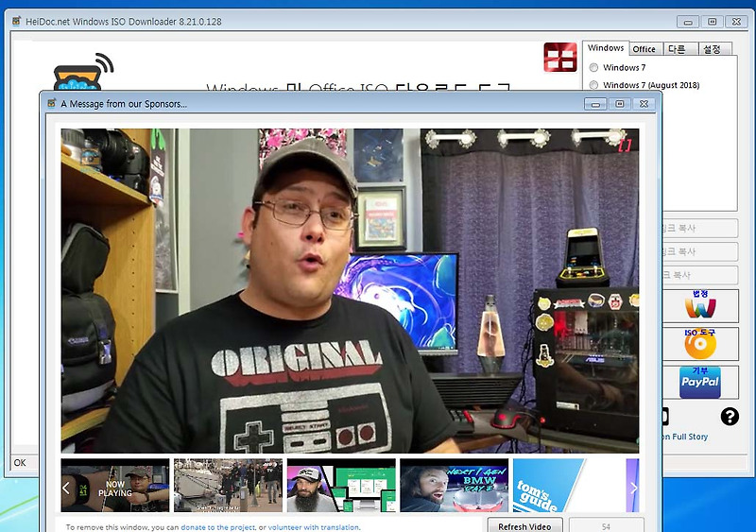Show next video thumbnails with right arrow

click(633, 488)
